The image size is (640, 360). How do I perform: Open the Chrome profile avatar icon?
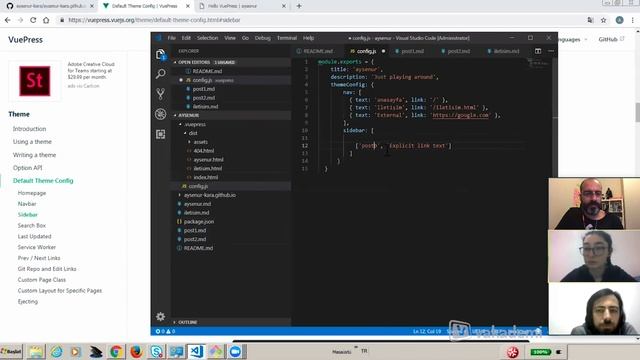tap(619, 20)
